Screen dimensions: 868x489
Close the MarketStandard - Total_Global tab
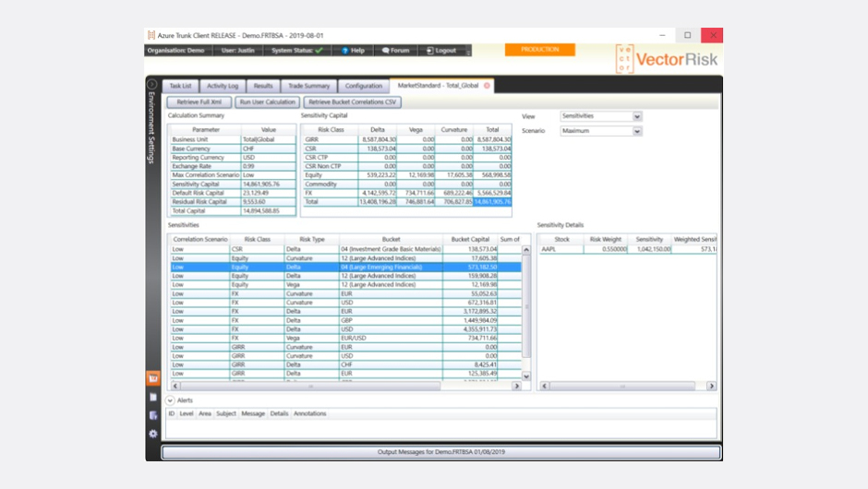pyautogui.click(x=487, y=86)
